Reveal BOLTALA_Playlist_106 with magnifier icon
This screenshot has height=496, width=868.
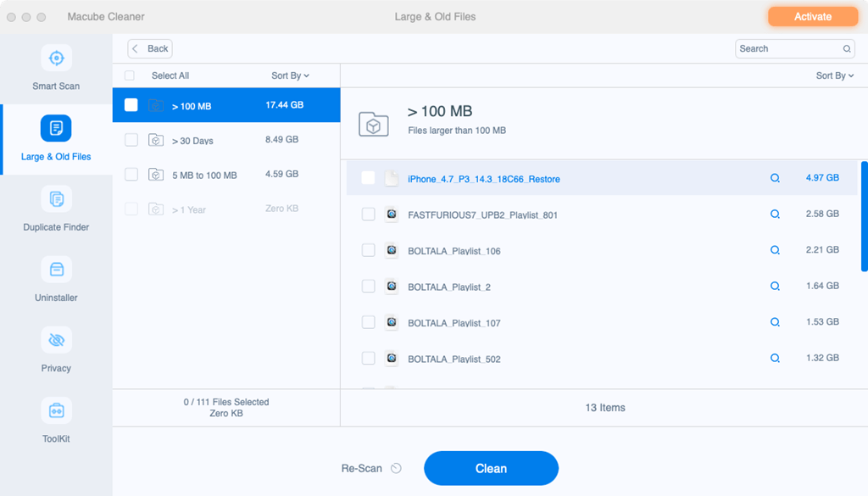(x=775, y=250)
